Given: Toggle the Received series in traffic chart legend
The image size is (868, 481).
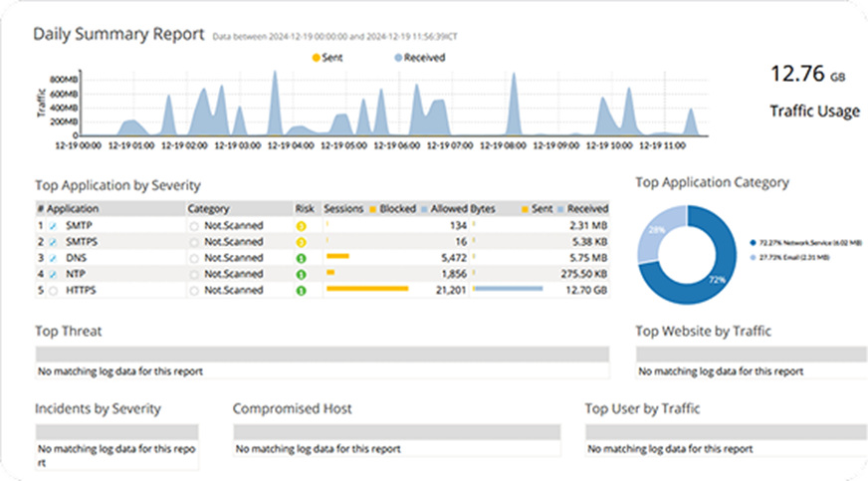Looking at the screenshot, I should 420,58.
